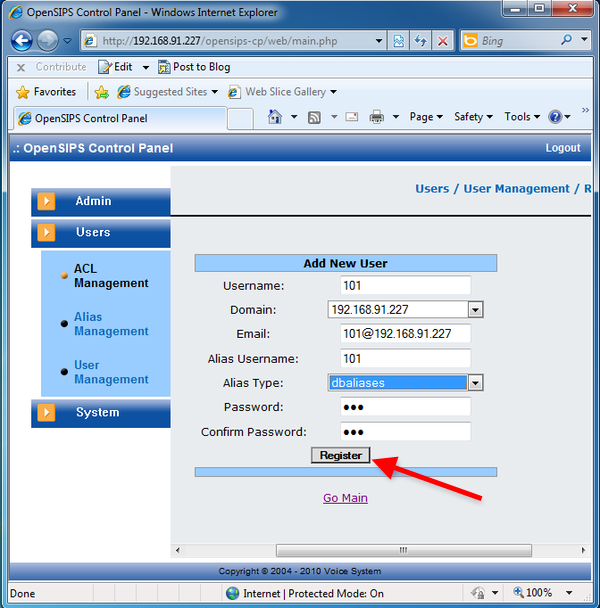Click Post to Blog button
Screen dimensions: 600x608
tap(194, 67)
